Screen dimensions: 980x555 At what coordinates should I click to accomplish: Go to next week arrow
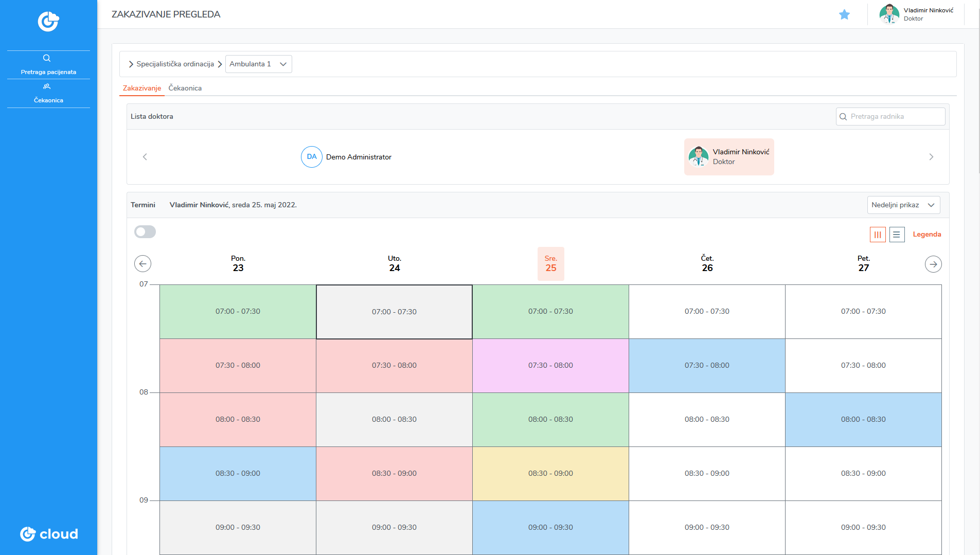coord(933,264)
